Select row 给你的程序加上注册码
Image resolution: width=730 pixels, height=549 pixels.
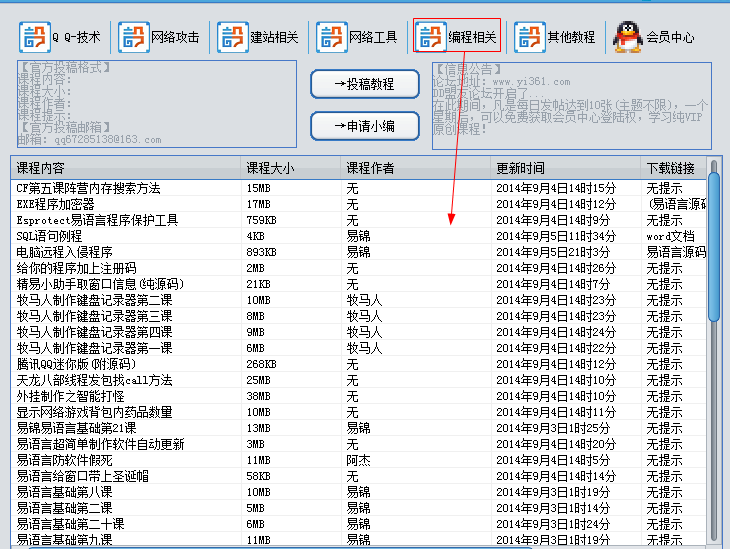(x=358, y=268)
